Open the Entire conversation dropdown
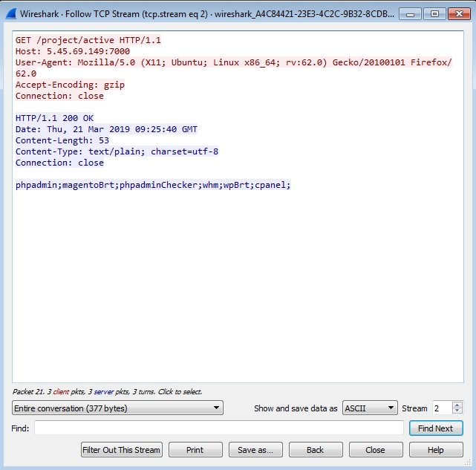The height and width of the screenshot is (470, 476). click(x=118, y=408)
